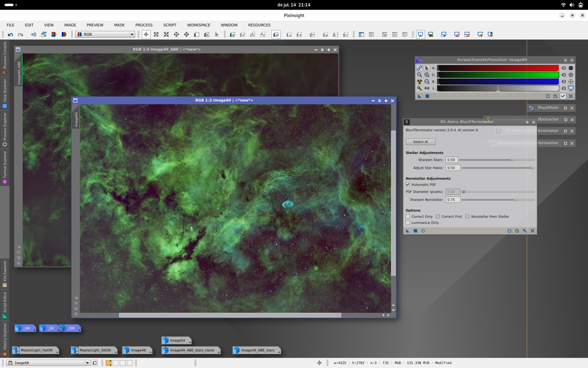This screenshot has width=588, height=368.
Task: Click the Select AI button
Action: (420, 142)
